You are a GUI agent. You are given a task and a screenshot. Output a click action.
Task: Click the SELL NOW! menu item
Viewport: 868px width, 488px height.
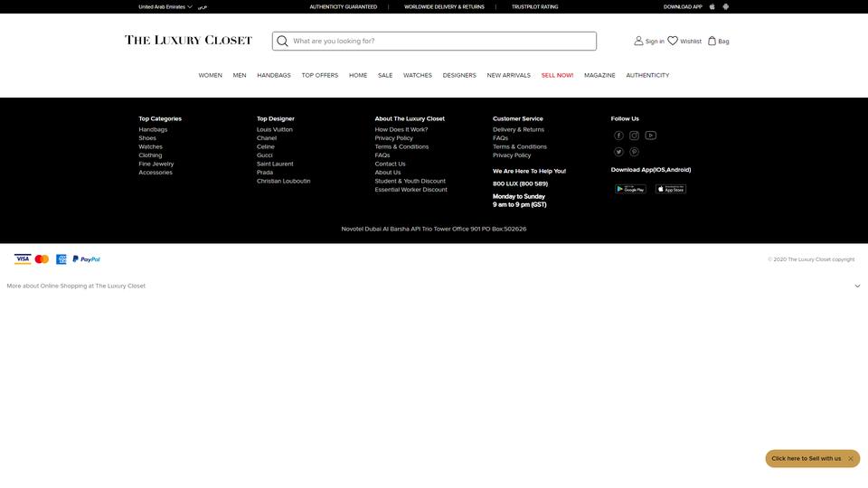558,75
